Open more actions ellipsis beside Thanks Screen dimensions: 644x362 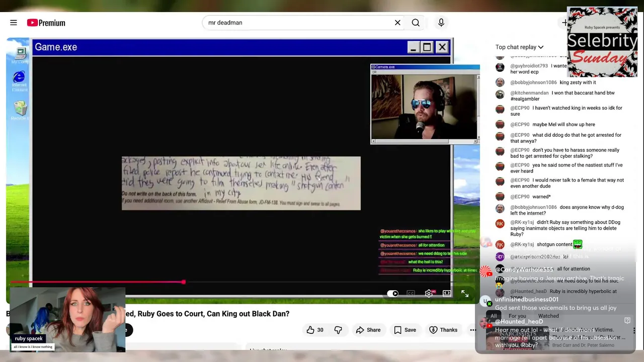[473, 330]
